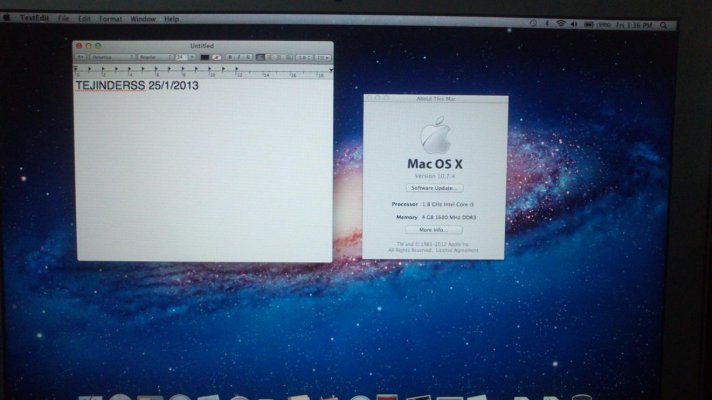Click the About This Mac window title
Image resolution: width=712 pixels, height=400 pixels.
point(436,99)
